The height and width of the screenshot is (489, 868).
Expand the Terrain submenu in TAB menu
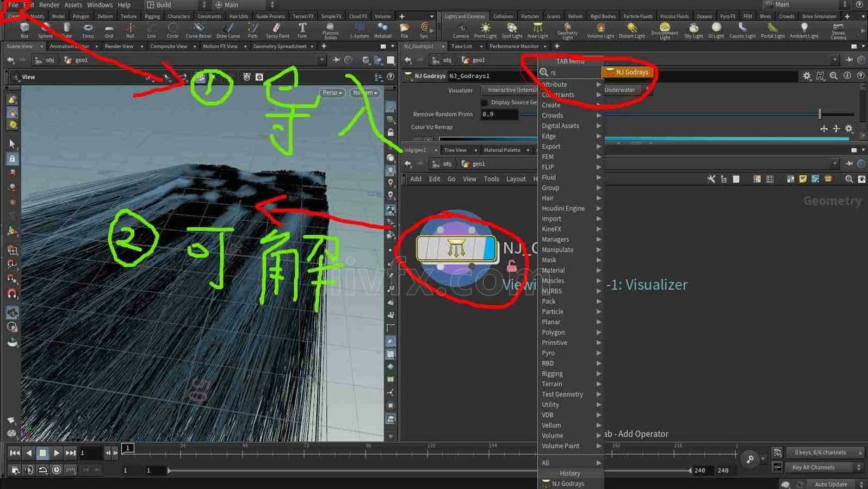click(x=571, y=384)
